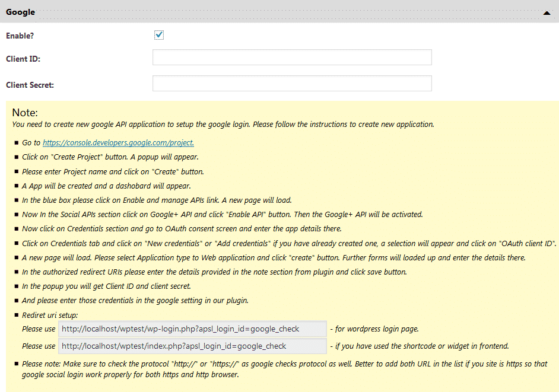Click 'Now In the Social APIs section' line
Screen dimensions: 559x392
click(x=223, y=215)
